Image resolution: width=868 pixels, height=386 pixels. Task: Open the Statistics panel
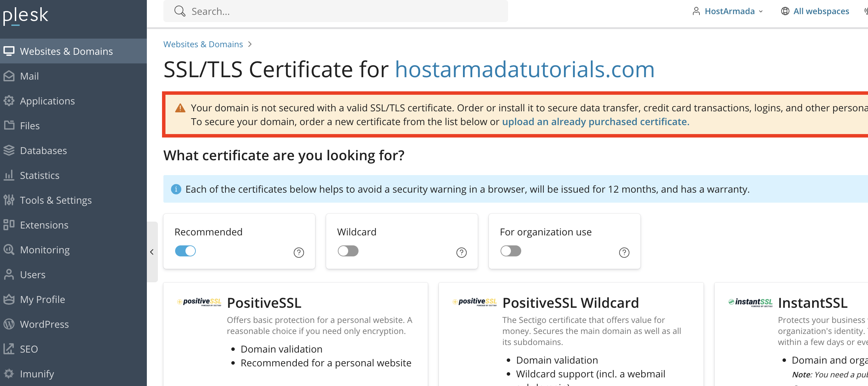40,175
